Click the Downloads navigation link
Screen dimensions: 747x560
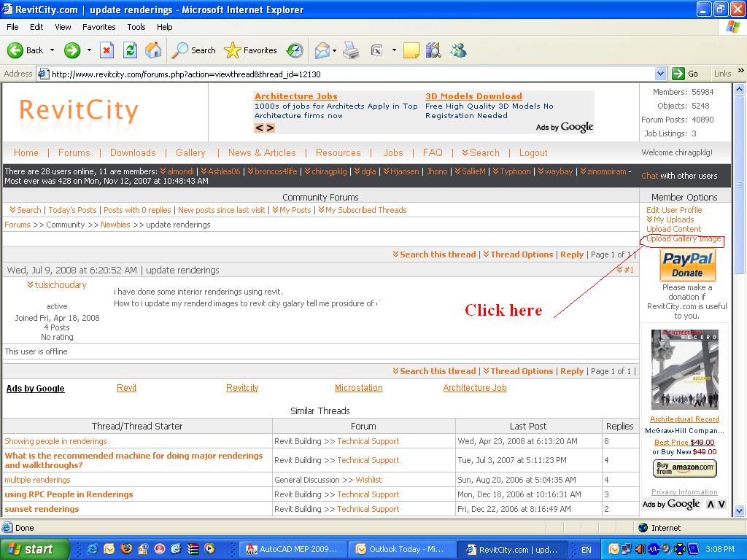(133, 152)
